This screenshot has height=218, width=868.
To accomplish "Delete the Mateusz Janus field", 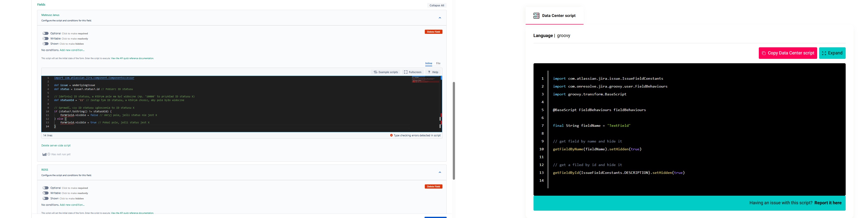I will (x=433, y=32).
